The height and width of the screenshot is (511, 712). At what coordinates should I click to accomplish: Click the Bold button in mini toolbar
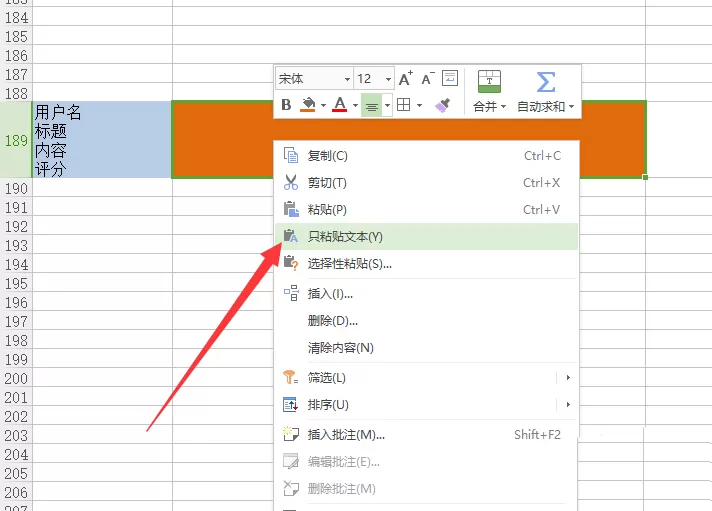[286, 105]
